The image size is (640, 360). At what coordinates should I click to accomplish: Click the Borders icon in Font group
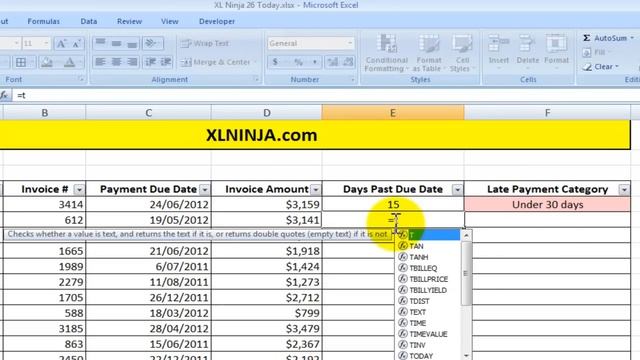21,62
